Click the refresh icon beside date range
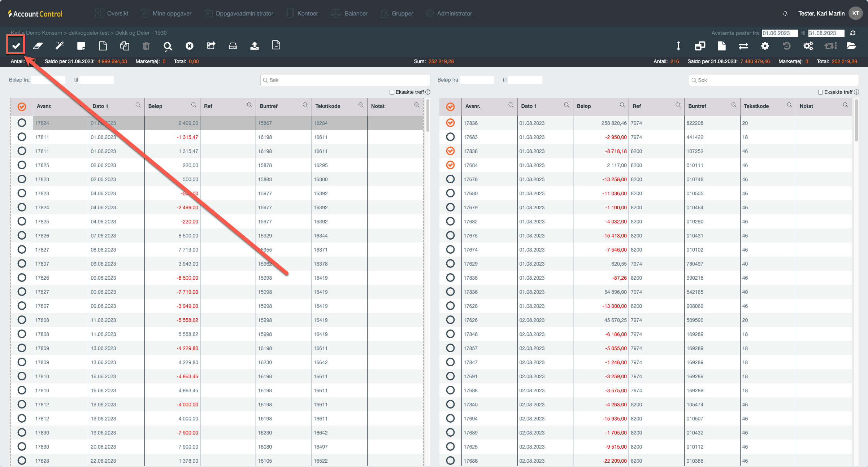Image resolution: width=868 pixels, height=467 pixels. pyautogui.click(x=853, y=33)
